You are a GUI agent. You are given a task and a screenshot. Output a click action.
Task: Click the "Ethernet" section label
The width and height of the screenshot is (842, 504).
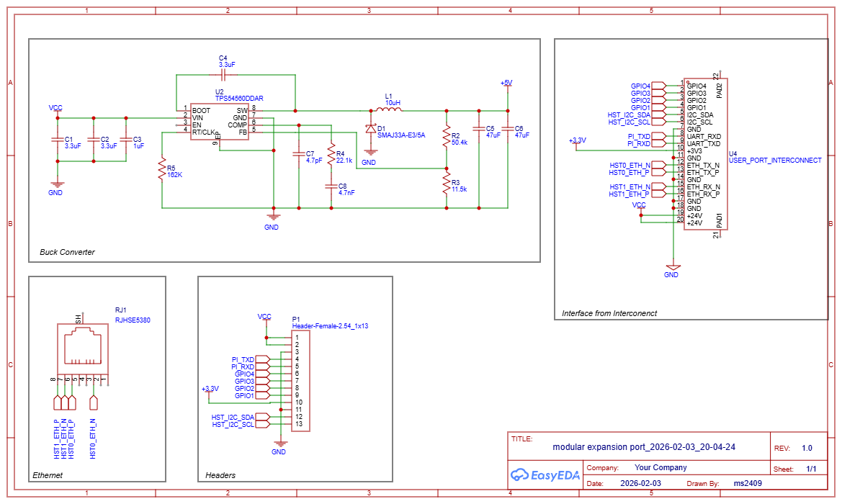point(48,475)
